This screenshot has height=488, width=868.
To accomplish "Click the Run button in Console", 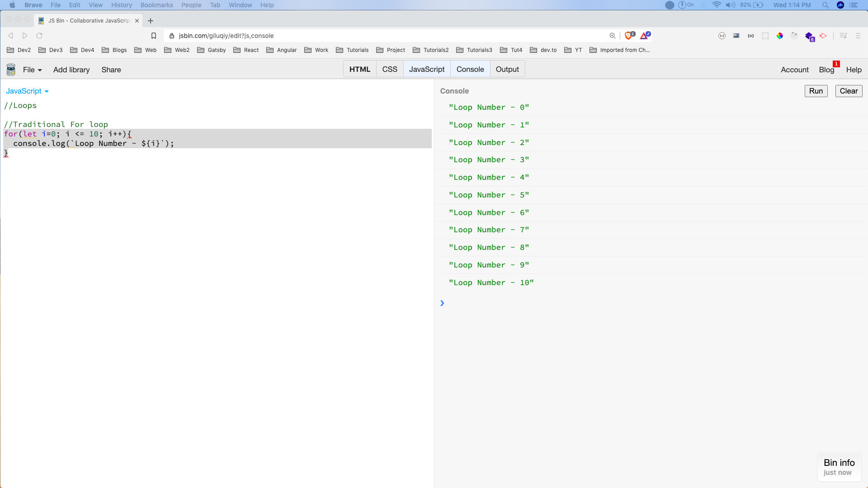I will 816,91.
